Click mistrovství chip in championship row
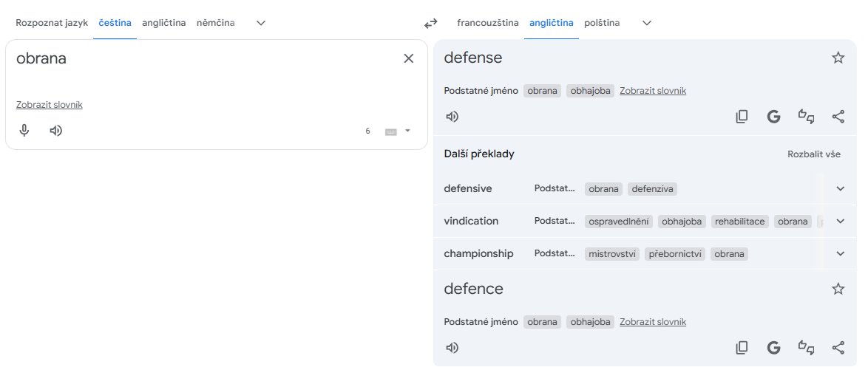868x370 pixels. 611,254
